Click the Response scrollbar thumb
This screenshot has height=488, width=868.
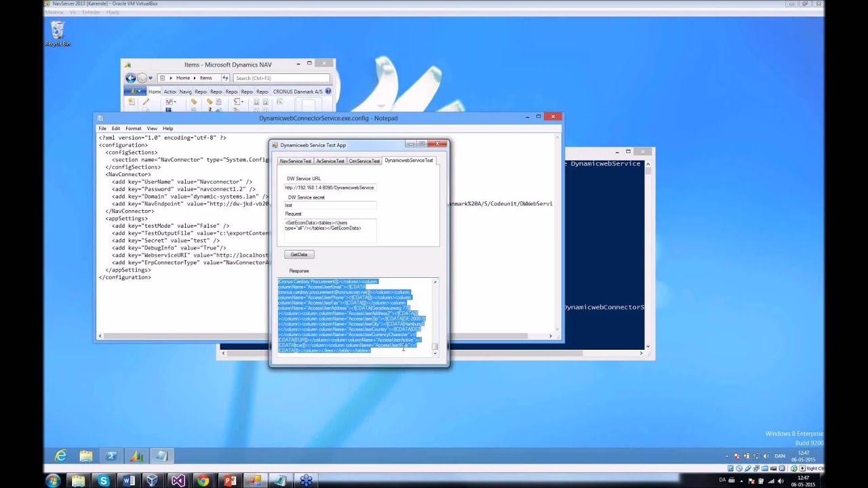click(435, 346)
